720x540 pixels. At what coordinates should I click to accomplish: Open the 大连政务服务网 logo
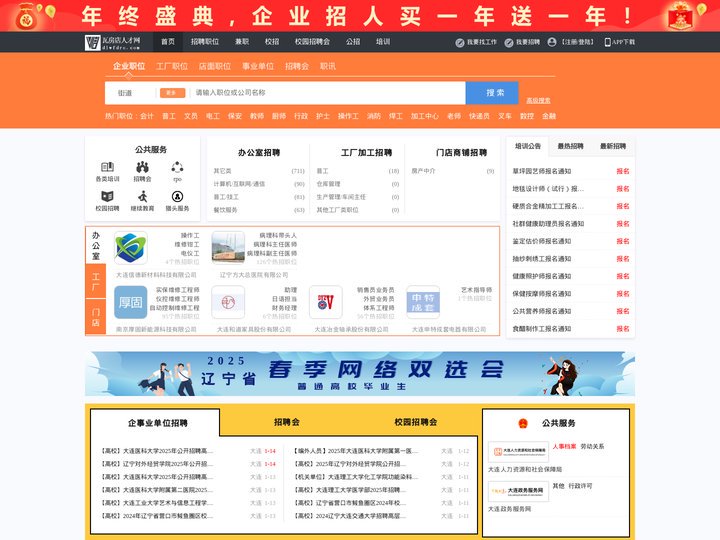coord(518,491)
